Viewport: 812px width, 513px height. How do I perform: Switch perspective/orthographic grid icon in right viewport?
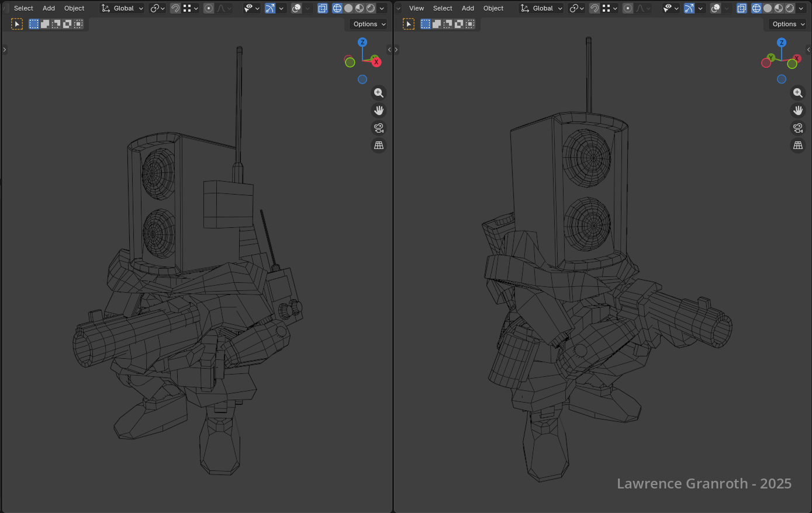tap(798, 145)
